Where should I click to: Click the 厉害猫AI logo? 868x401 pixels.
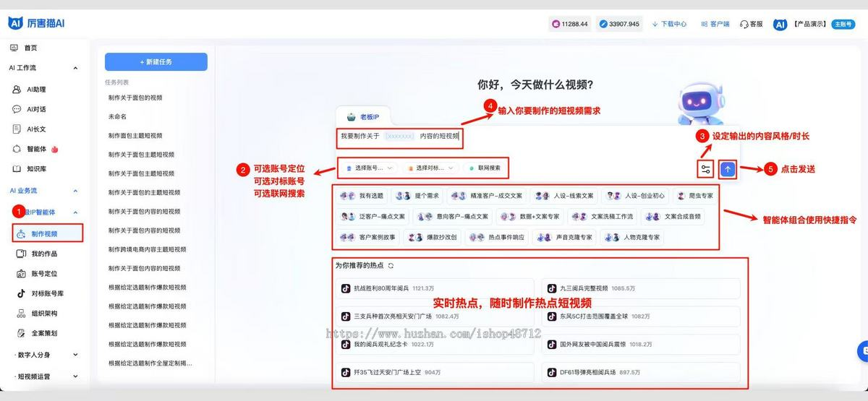point(36,23)
